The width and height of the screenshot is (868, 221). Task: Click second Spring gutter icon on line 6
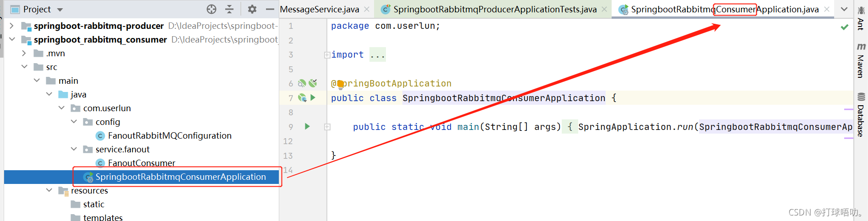pyautogui.click(x=313, y=83)
